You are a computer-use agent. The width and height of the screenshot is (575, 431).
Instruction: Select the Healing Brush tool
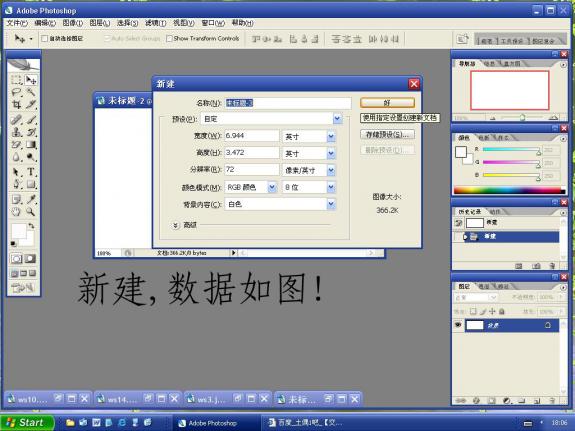pyautogui.click(x=16, y=120)
